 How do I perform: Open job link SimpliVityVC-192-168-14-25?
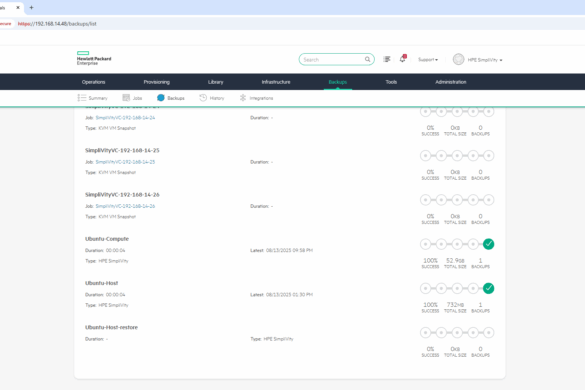[125, 162]
